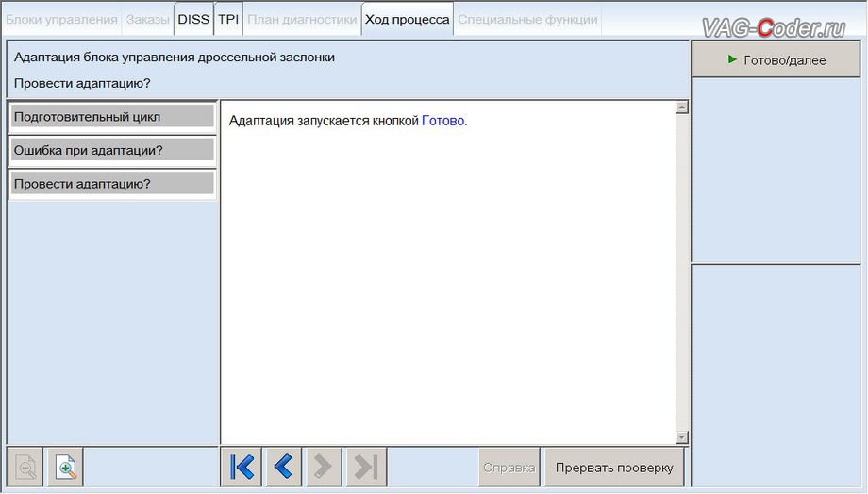Go forward one step gray arrow
The height and width of the screenshot is (494, 868).
(323, 467)
